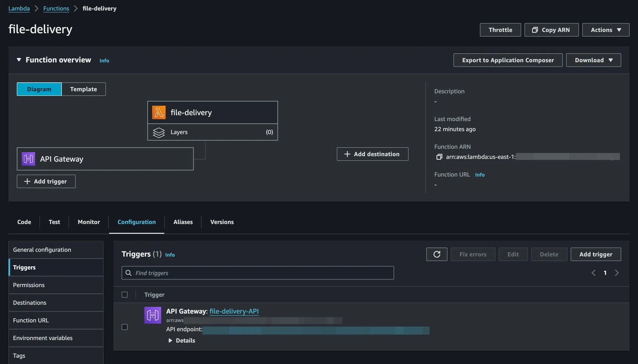Open the Actions dropdown
Viewport: 638px width, 364px height.
point(606,30)
